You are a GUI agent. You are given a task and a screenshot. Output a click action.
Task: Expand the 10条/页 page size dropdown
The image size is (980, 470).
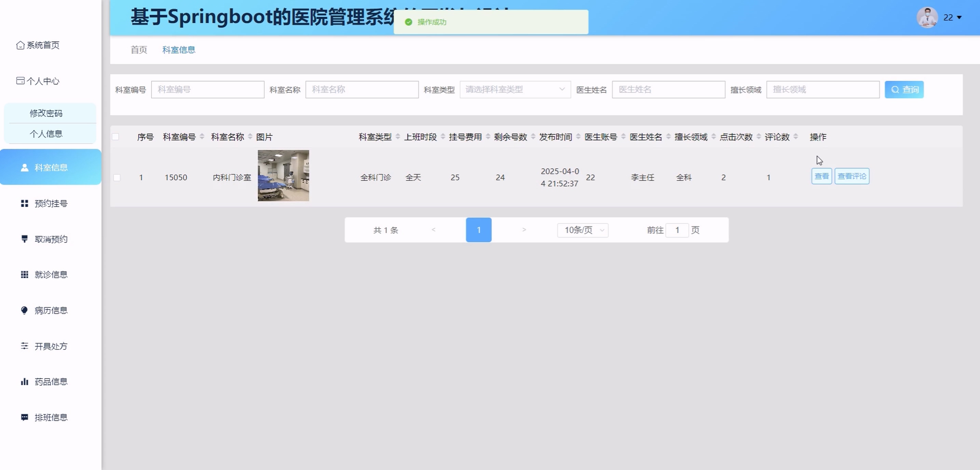coord(583,230)
